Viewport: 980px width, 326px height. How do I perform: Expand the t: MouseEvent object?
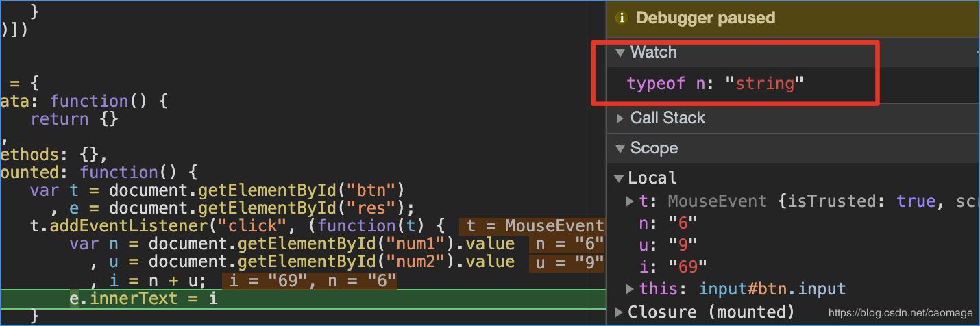(x=630, y=201)
